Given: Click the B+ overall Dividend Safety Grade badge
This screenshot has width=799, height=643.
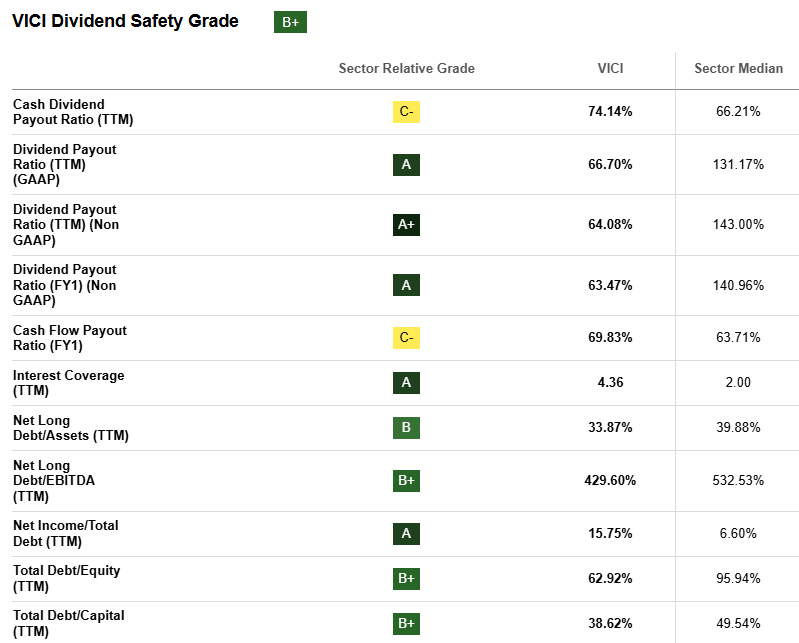Looking at the screenshot, I should (290, 22).
